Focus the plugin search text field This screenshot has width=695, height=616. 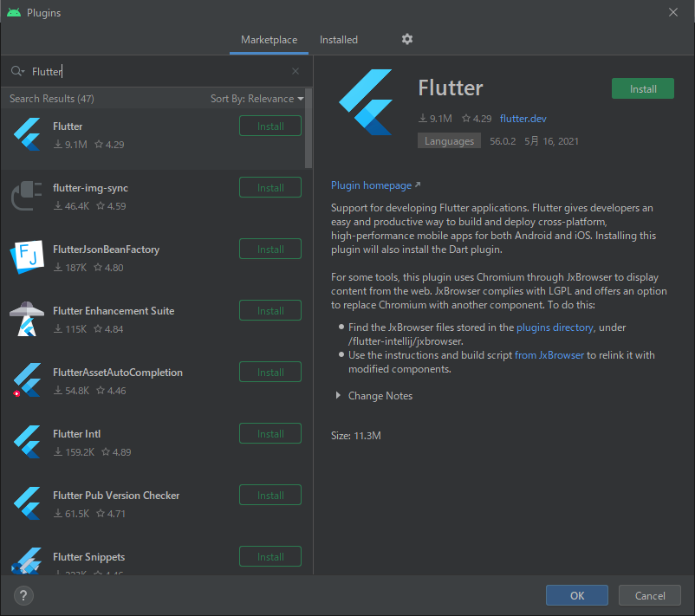click(x=159, y=71)
